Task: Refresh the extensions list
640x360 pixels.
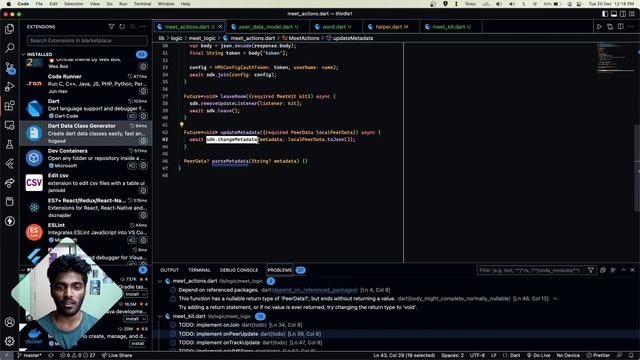Action: pyautogui.click(x=122, y=27)
